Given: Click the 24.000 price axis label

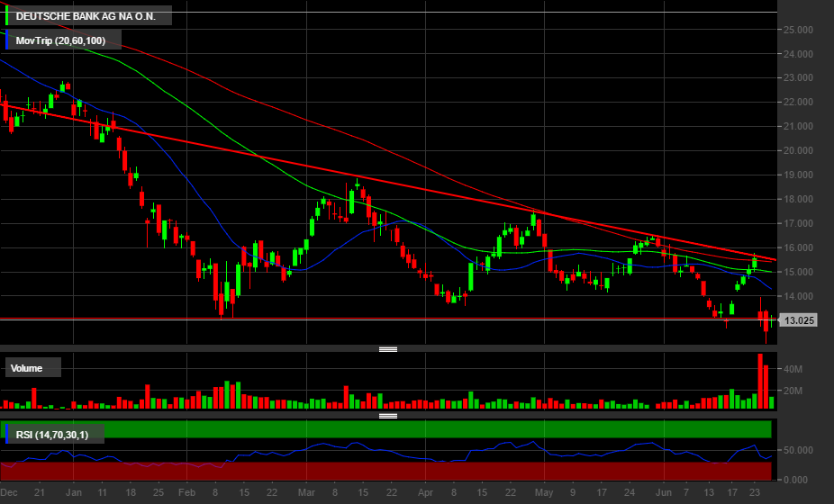Looking at the screenshot, I should click(798, 54).
